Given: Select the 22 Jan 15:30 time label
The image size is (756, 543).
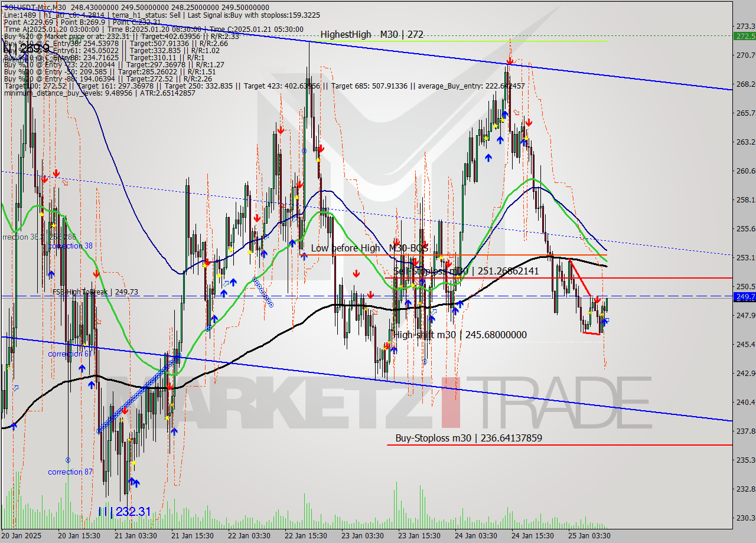Looking at the screenshot, I should [x=307, y=536].
